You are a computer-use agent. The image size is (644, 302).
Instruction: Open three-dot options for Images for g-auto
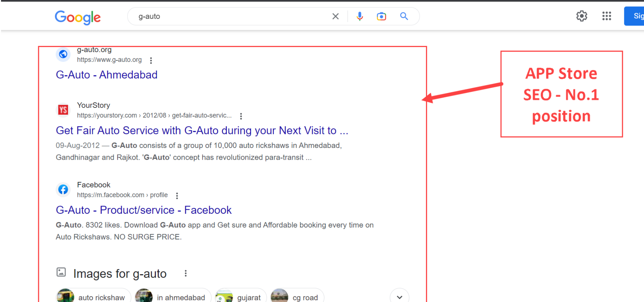(185, 273)
